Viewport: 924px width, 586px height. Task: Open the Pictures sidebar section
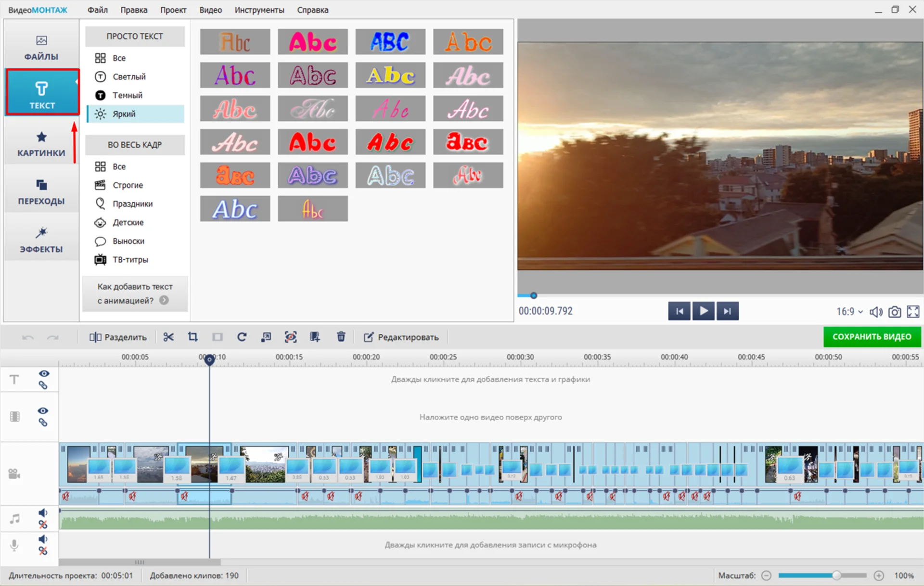(41, 144)
